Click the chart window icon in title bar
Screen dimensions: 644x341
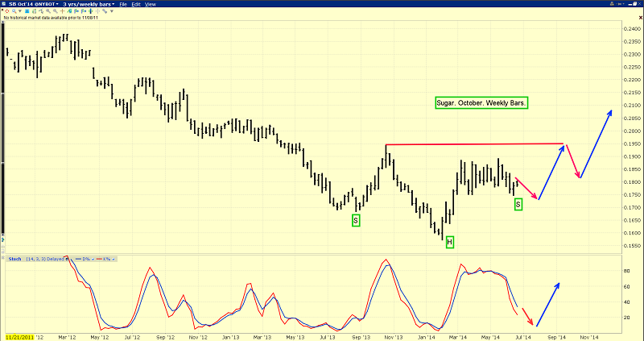[x=4, y=4]
